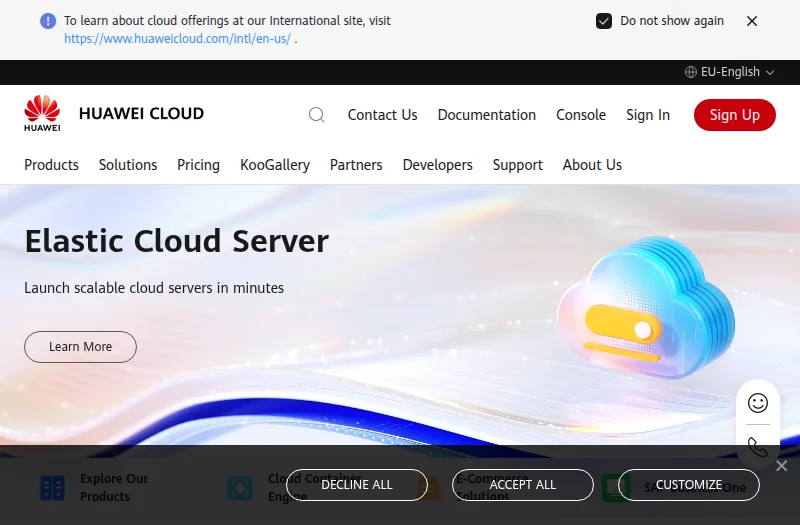800x525 pixels.
Task: Click the Launch scalable cloud servers text
Action: pyautogui.click(x=154, y=288)
